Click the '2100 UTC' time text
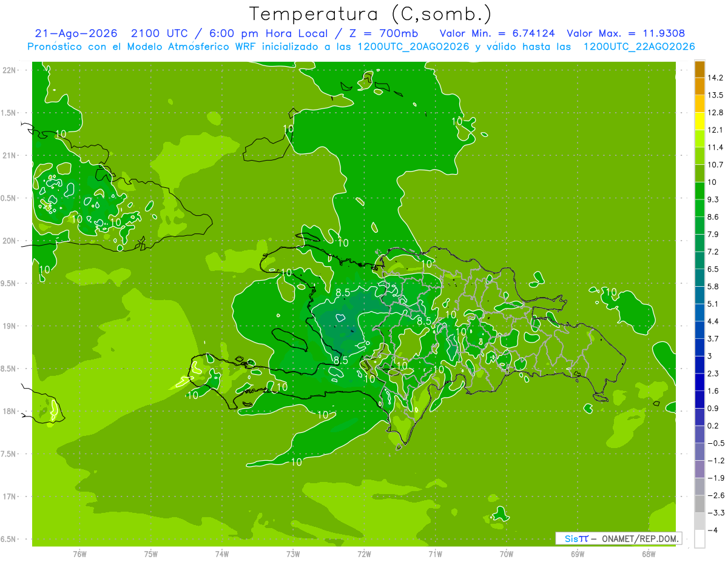This screenshot has width=728, height=562. (x=160, y=33)
